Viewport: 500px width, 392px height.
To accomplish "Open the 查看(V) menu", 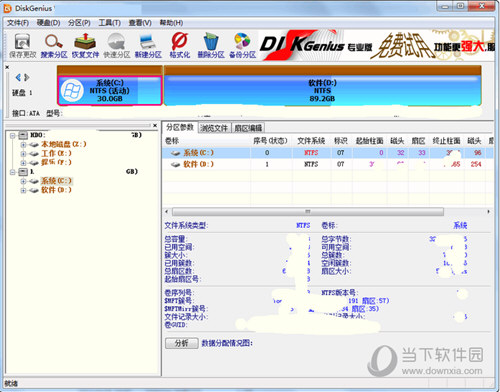I will (x=140, y=23).
